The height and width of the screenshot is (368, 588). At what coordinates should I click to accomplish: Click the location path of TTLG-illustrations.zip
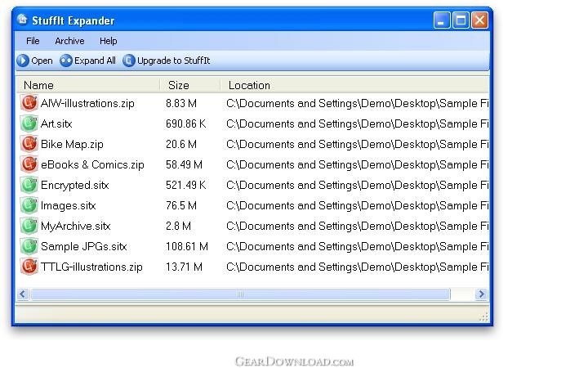(x=358, y=267)
